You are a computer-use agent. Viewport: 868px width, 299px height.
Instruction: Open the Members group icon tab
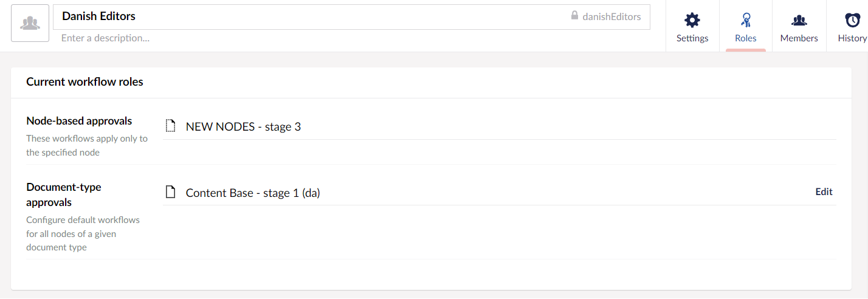point(799,21)
